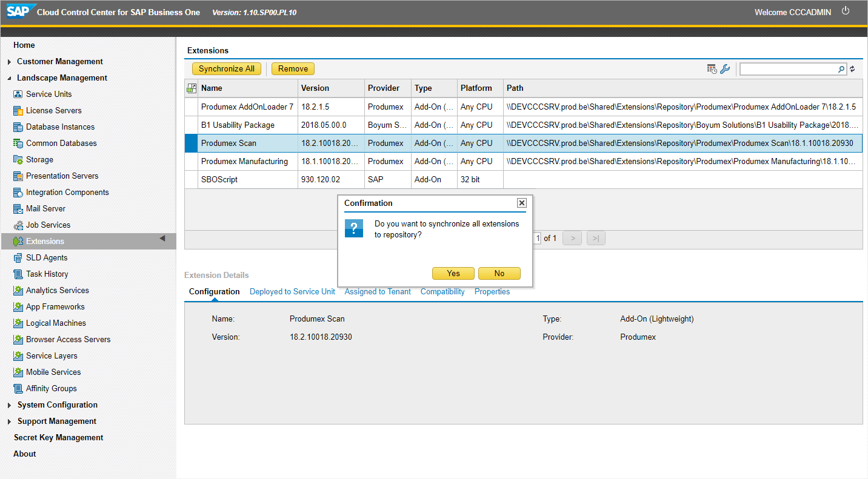Screen dimensions: 868x479
Task: Expand the Customer Management section
Action: coord(9,62)
